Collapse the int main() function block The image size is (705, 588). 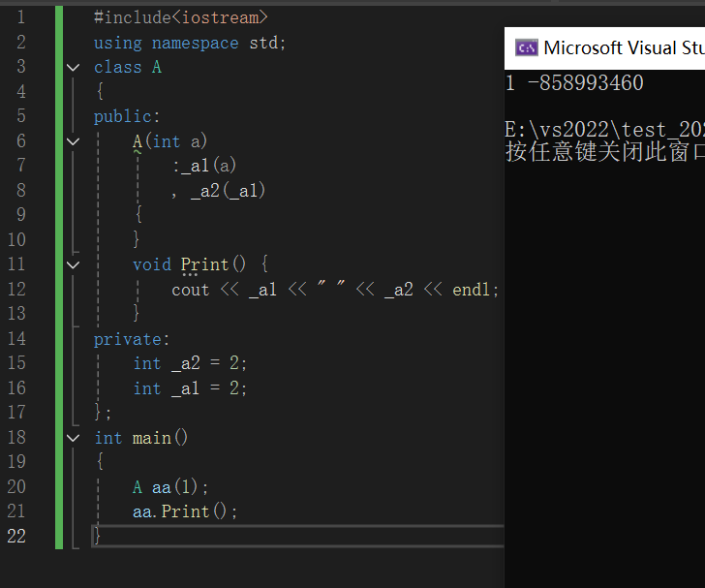[x=73, y=437]
